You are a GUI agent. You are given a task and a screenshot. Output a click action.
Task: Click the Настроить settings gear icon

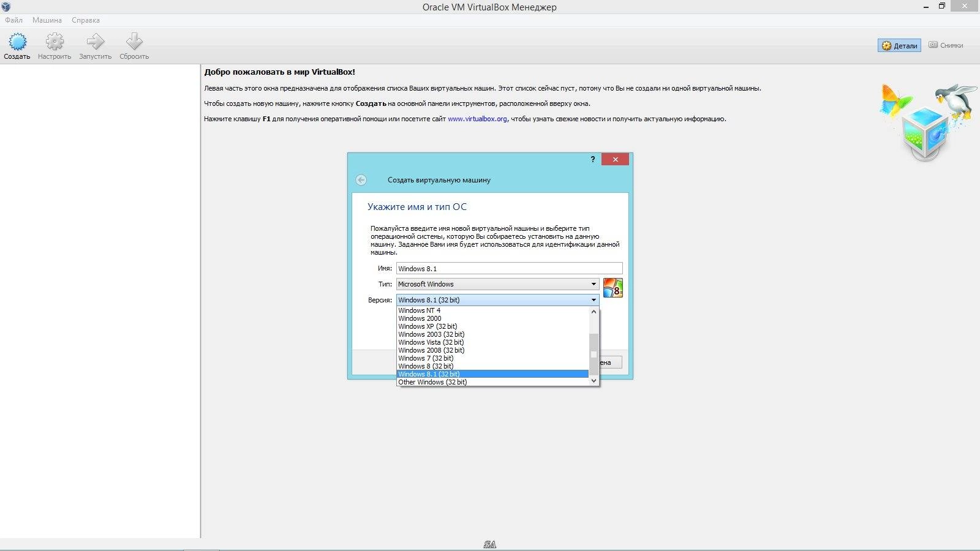55,42
